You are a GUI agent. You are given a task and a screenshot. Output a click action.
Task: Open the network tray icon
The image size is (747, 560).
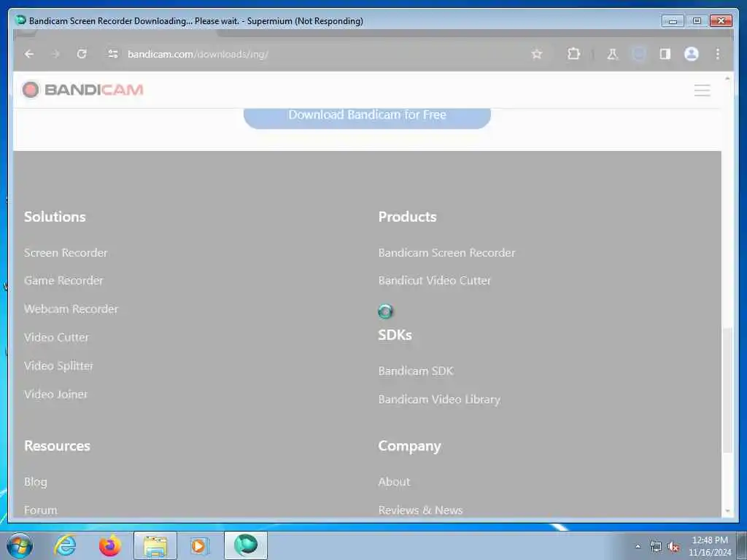(656, 547)
